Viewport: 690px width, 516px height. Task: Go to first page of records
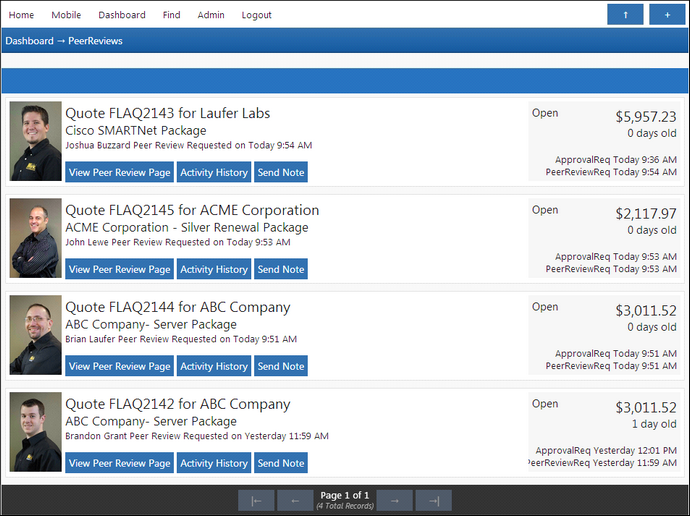256,500
